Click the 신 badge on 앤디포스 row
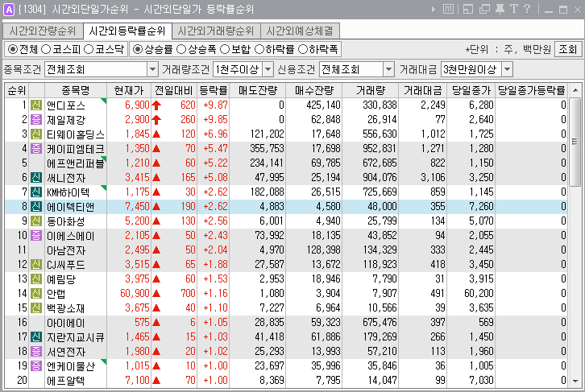The height and width of the screenshot is (392, 585). (x=36, y=105)
